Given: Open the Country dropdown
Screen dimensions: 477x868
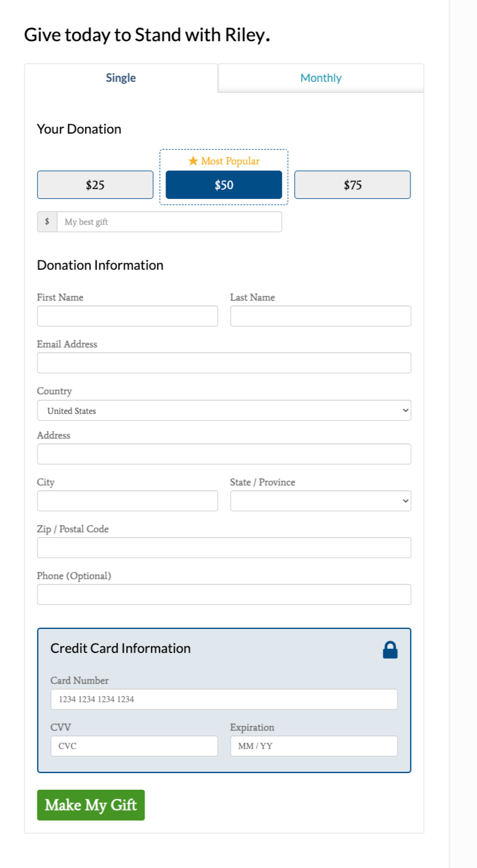Looking at the screenshot, I should (224, 410).
